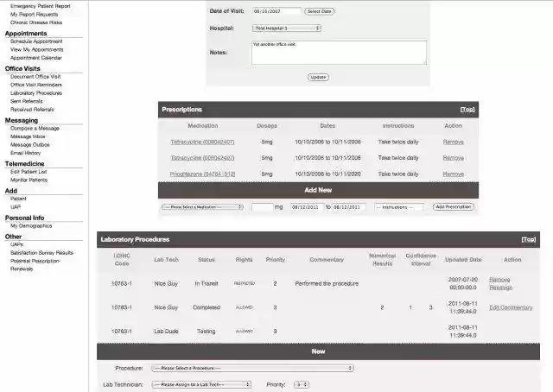The height and width of the screenshot is (392, 553).
Task: Open Satisfaction Survey Results
Action: tap(41, 253)
